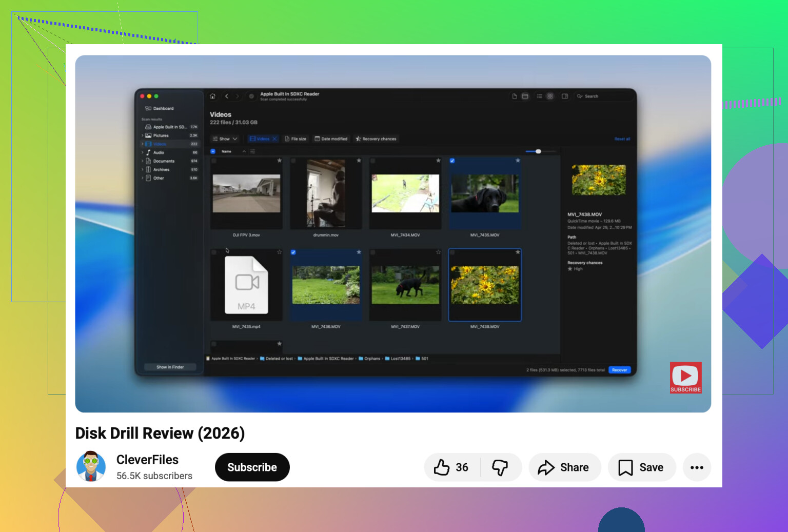The width and height of the screenshot is (788, 532).
Task: Open the File size filter
Action: coord(295,139)
